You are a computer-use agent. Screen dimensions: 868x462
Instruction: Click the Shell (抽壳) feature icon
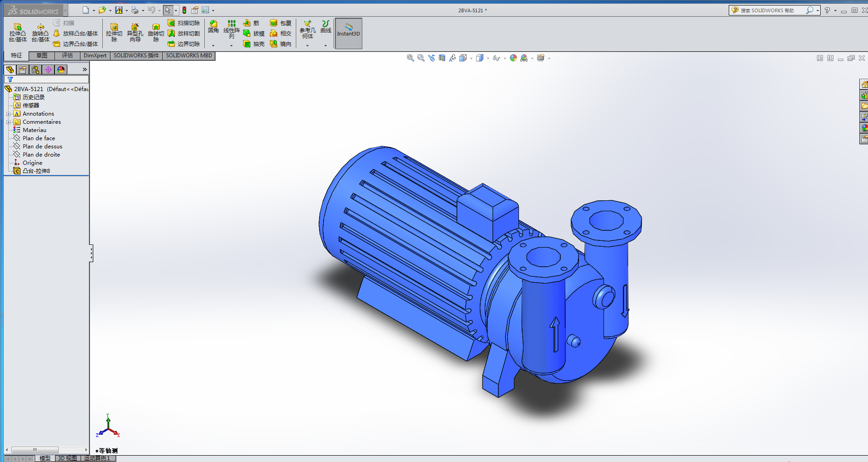(x=247, y=44)
